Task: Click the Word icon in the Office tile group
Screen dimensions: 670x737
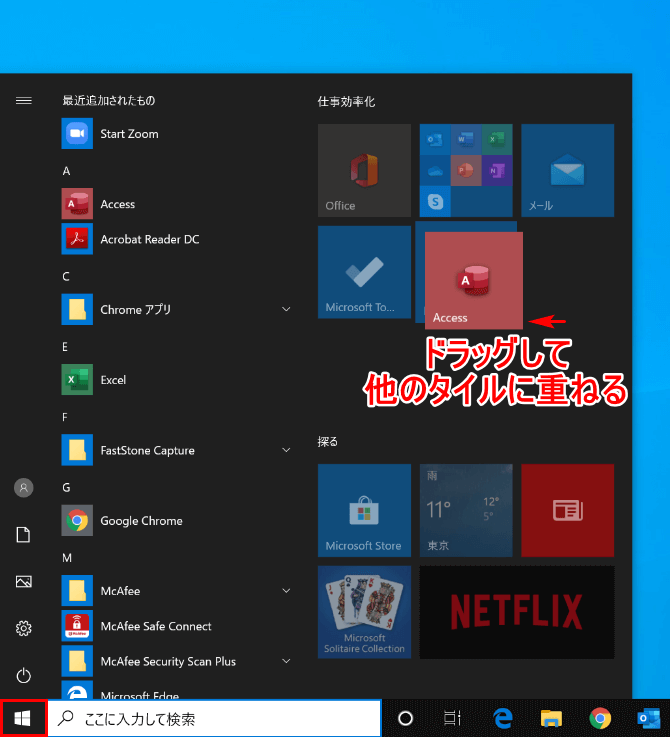Action: pos(466,140)
